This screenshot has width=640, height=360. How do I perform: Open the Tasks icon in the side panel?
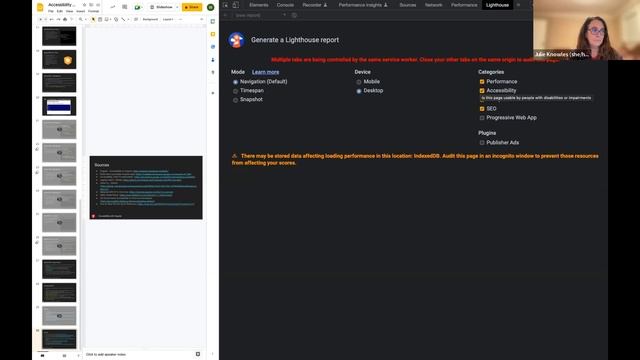pos(213,47)
